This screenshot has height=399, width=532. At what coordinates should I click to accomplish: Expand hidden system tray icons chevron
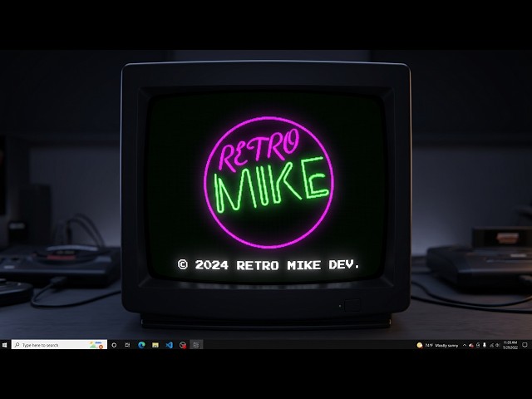[x=465, y=346]
